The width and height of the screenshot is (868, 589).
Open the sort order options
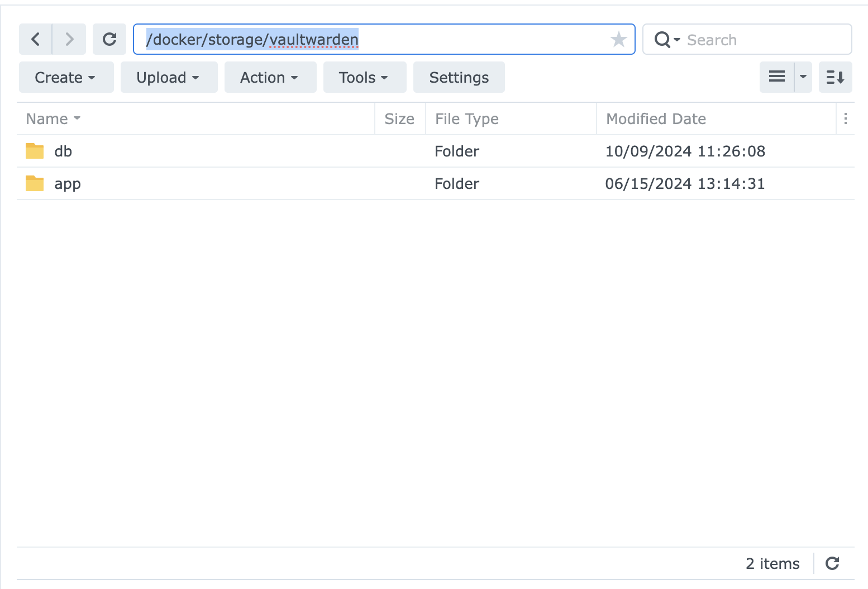(836, 77)
